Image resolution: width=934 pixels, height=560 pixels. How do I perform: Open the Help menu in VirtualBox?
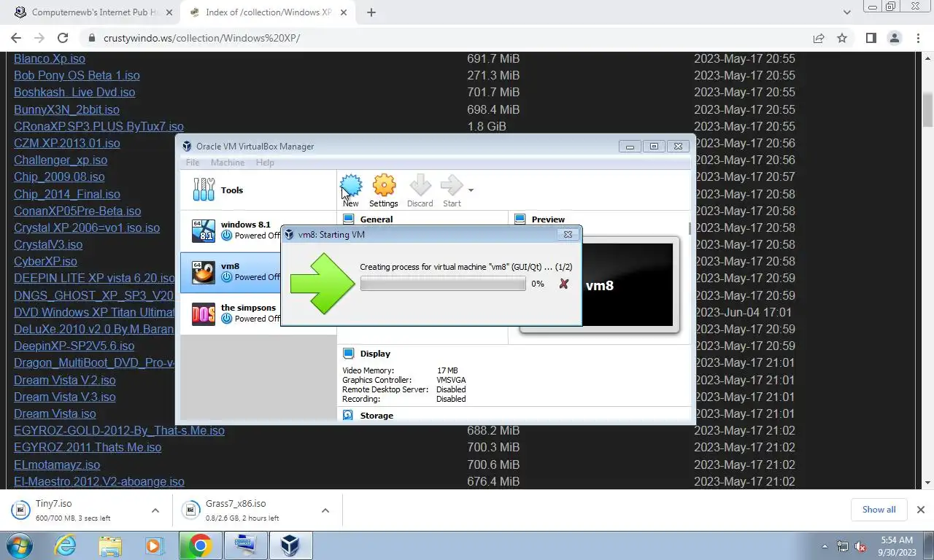pyautogui.click(x=265, y=163)
